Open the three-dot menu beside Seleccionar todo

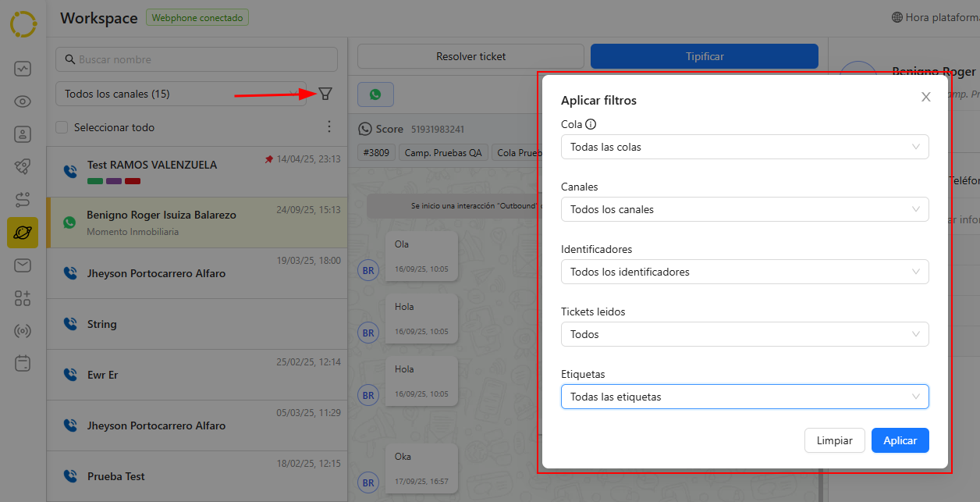(x=328, y=126)
